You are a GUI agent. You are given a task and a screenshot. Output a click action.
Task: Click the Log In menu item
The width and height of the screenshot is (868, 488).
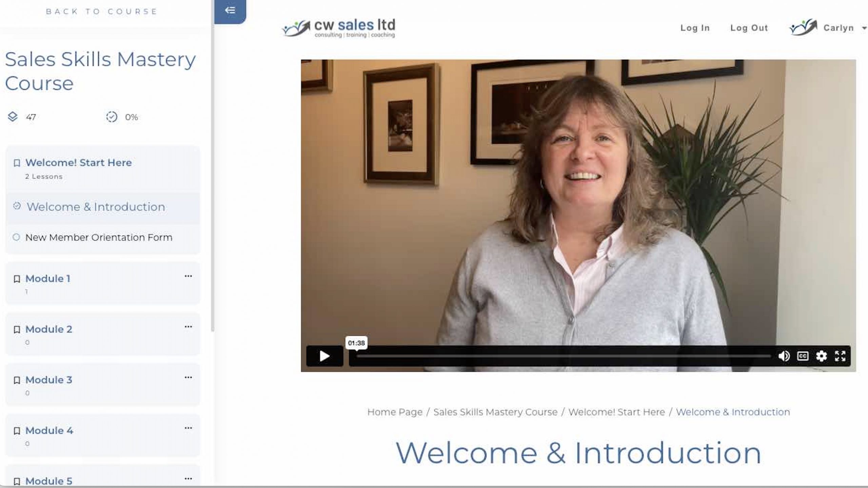(695, 28)
